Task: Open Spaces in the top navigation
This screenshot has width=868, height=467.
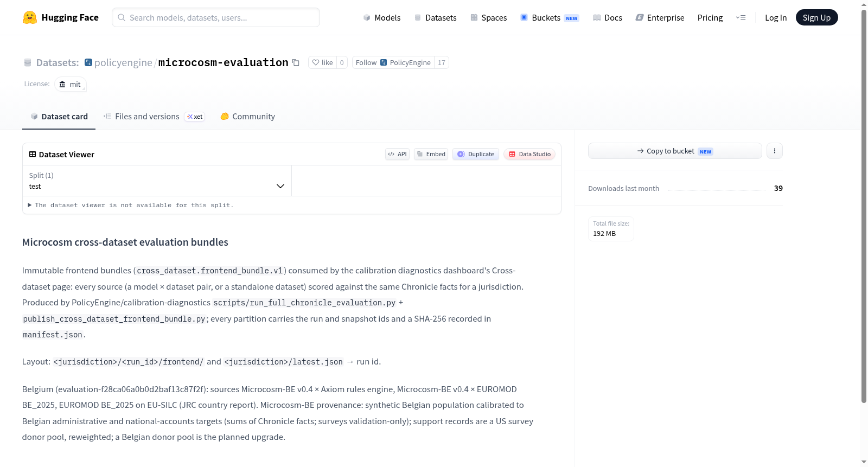Action: pos(488,17)
